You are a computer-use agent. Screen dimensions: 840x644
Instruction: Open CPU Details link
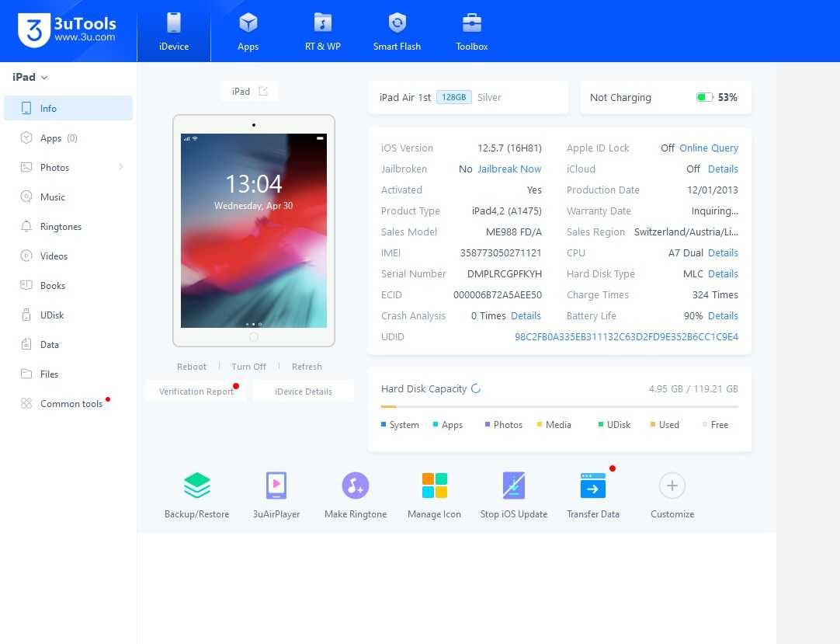point(723,252)
